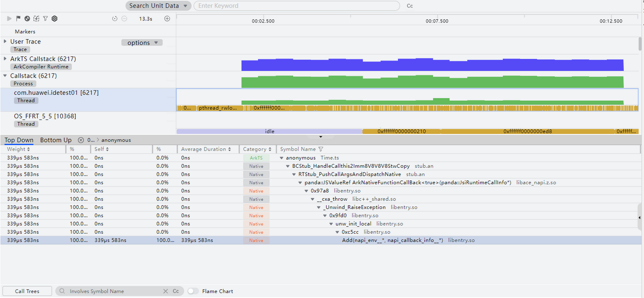Click the Call Trees button

point(27,291)
